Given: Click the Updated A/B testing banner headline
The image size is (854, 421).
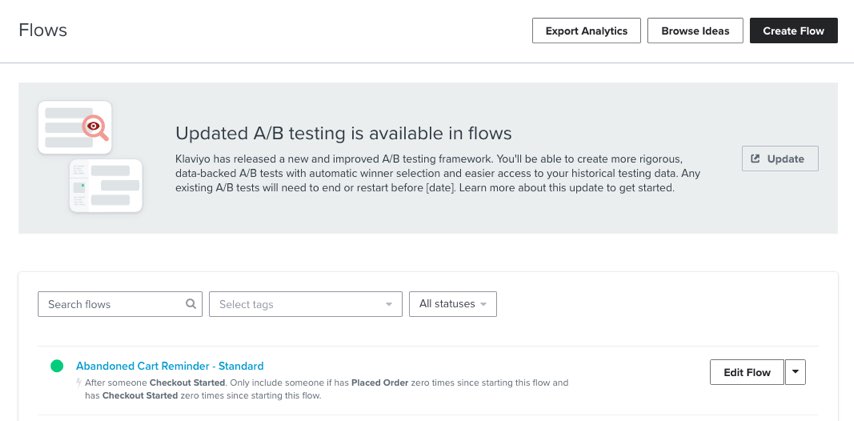Looking at the screenshot, I should (x=343, y=133).
